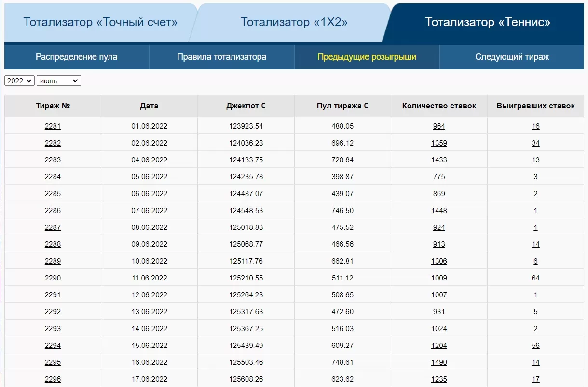Open the «Распределение пула» section
Screen dimensions: 588x387
tap(76, 56)
